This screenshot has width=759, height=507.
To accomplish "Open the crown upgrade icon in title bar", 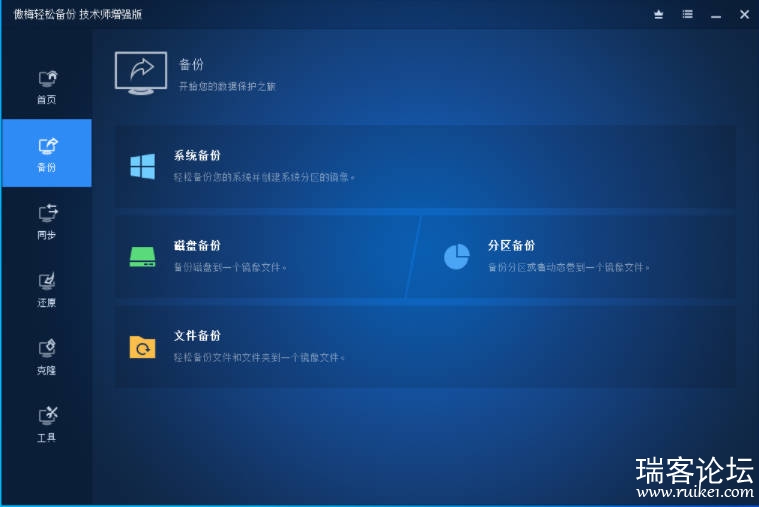I will pos(658,15).
